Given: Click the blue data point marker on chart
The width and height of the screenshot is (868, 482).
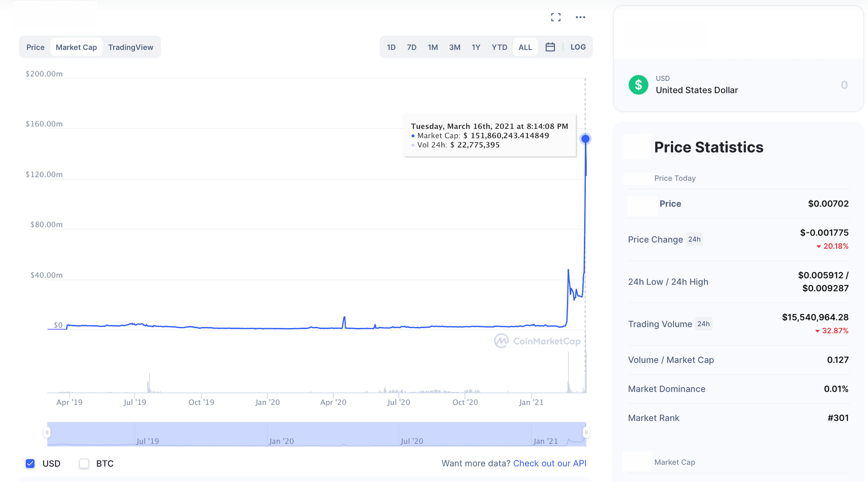Looking at the screenshot, I should point(585,139).
